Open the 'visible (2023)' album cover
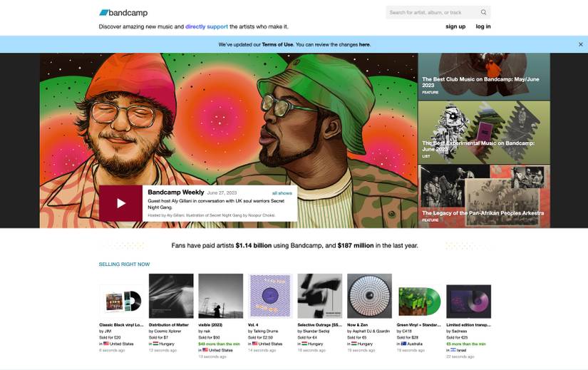The height and width of the screenshot is (370, 588). [x=220, y=296]
